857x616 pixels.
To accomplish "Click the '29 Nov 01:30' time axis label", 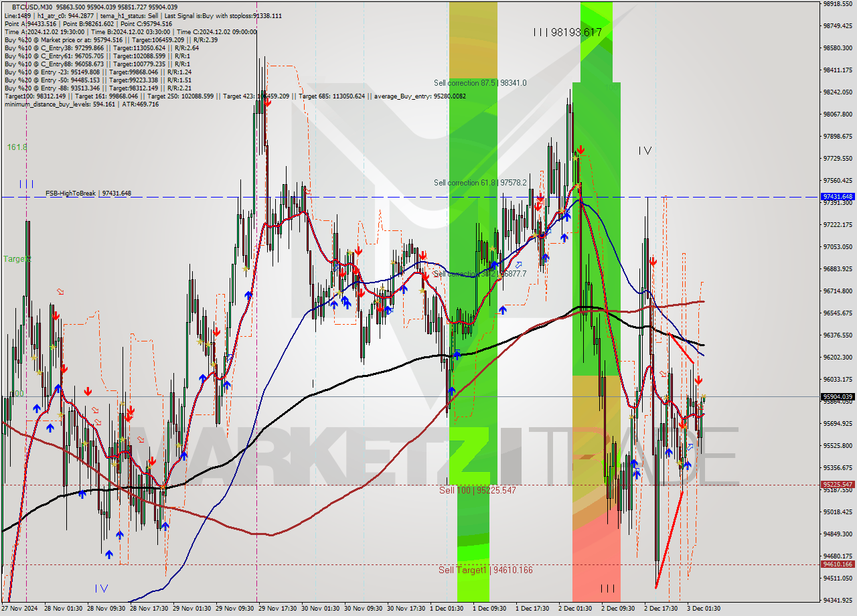I will click(193, 609).
